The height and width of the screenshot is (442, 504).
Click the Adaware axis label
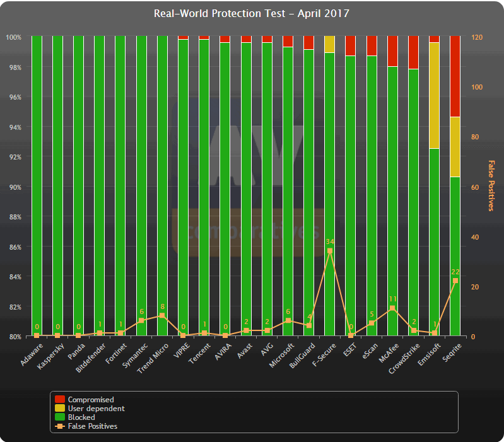(32, 354)
